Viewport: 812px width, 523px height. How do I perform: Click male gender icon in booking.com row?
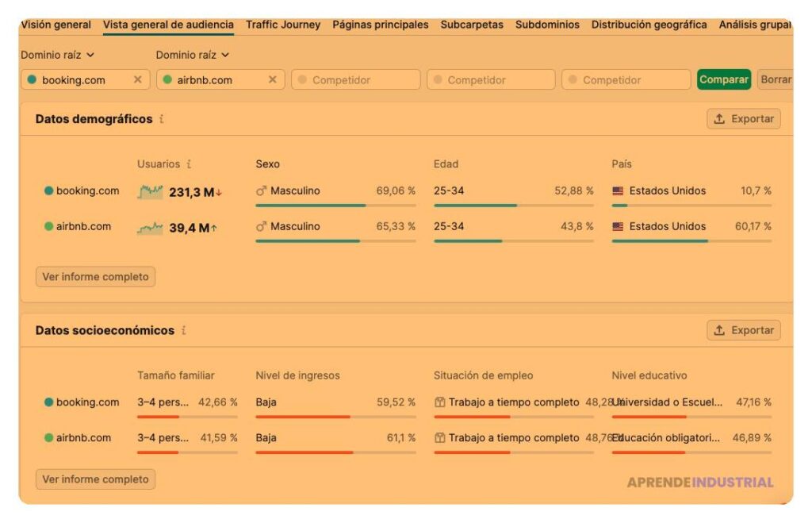(x=261, y=190)
